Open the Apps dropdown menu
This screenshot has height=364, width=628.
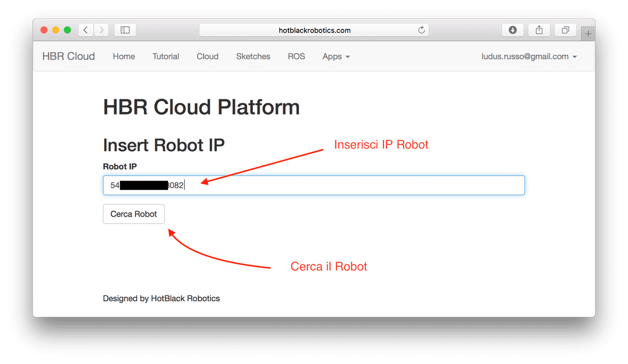point(335,56)
